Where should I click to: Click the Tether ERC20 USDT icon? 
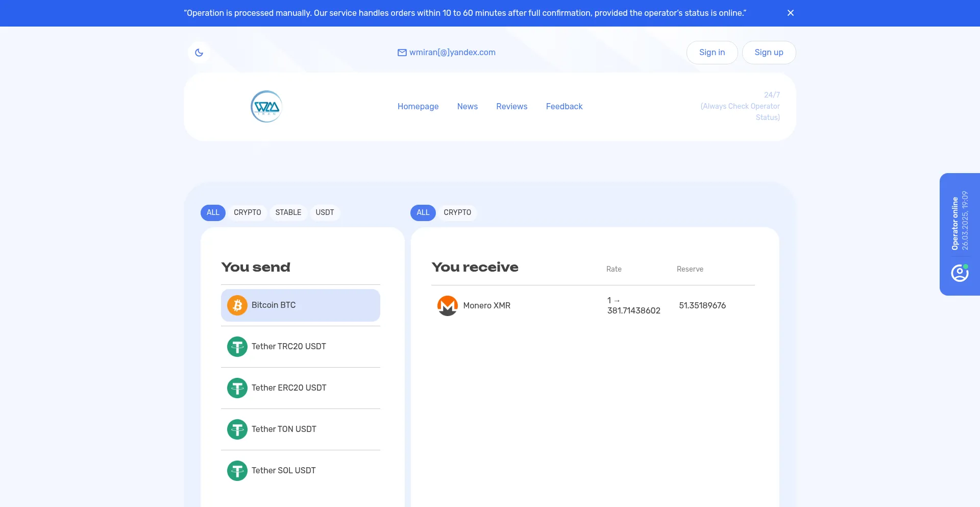pos(237,388)
